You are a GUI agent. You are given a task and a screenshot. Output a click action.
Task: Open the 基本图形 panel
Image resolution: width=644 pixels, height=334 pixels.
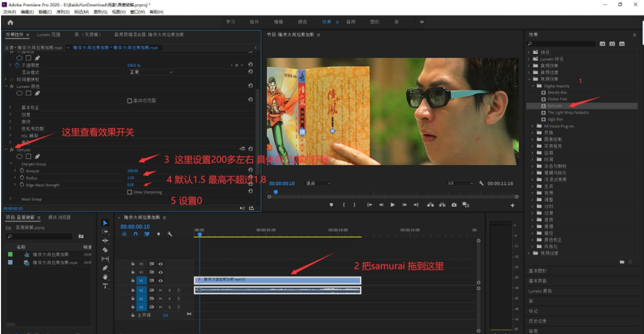pos(537,271)
